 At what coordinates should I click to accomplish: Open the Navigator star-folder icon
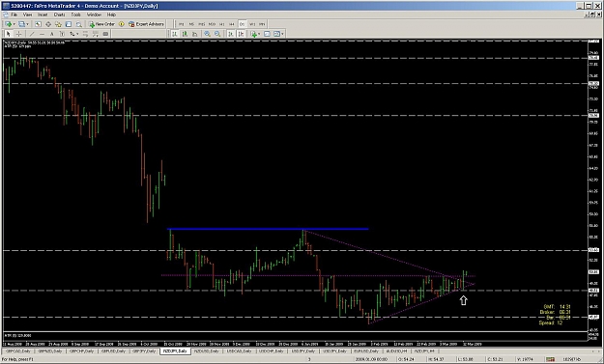pyautogui.click(x=58, y=24)
